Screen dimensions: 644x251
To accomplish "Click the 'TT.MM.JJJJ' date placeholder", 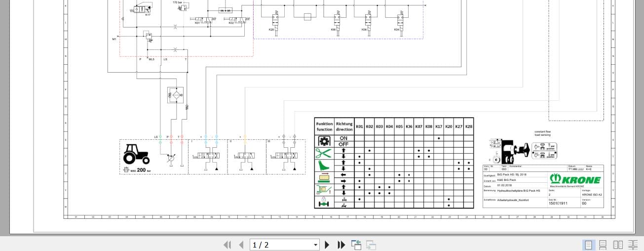I will click(575, 169).
